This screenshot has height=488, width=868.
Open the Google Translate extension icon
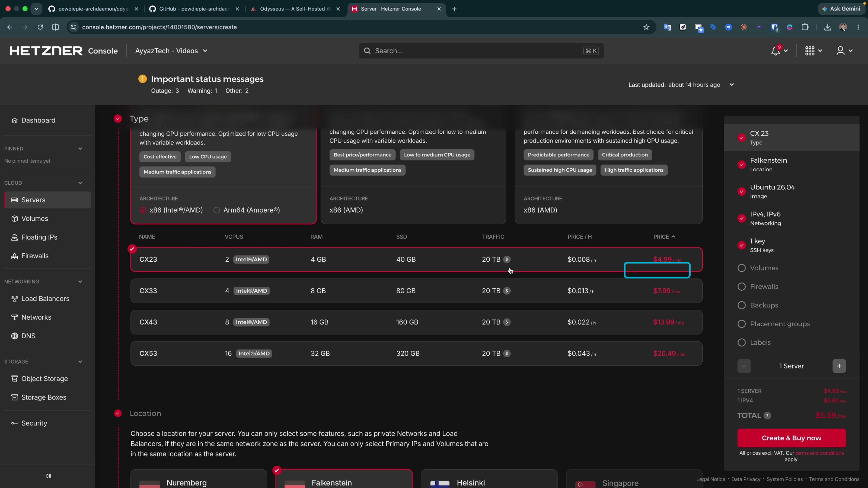click(x=667, y=27)
